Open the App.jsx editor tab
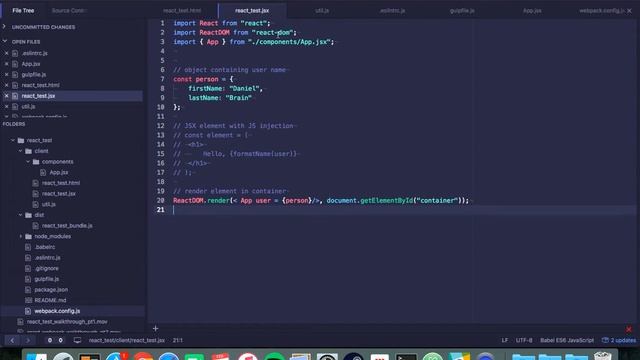The width and height of the screenshot is (640, 360). pyautogui.click(x=532, y=11)
